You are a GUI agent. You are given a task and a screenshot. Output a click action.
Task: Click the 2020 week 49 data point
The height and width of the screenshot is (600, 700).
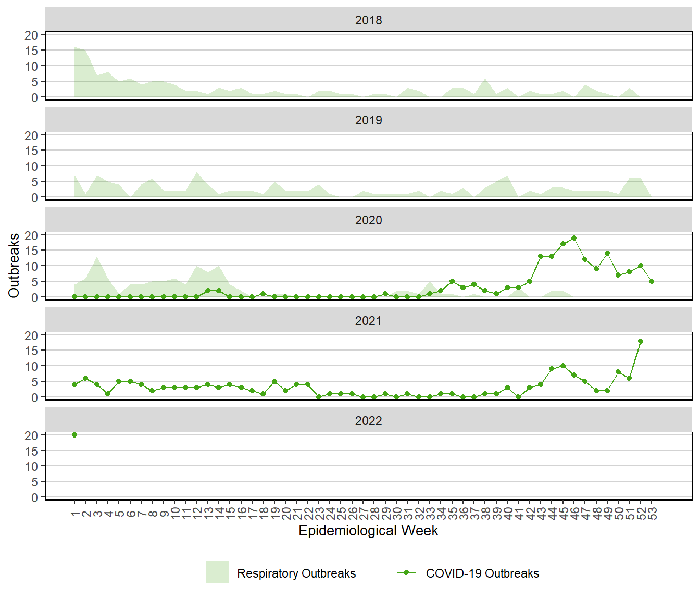point(607,253)
